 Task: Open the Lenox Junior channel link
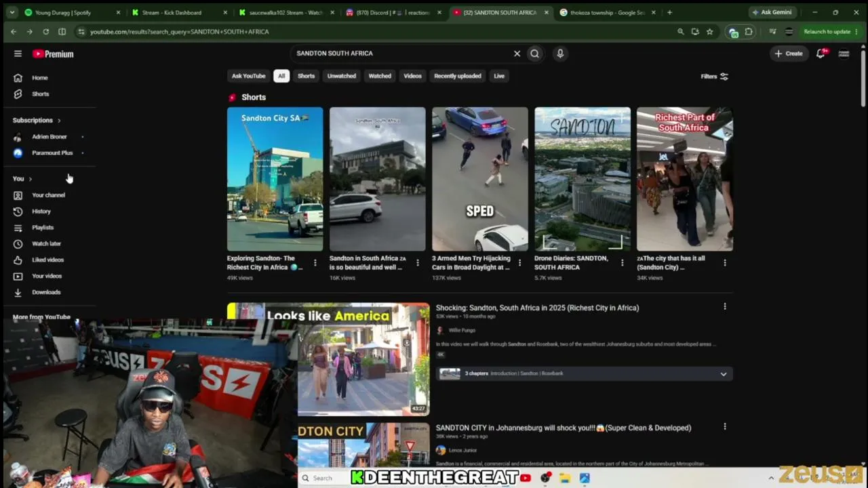(x=462, y=450)
